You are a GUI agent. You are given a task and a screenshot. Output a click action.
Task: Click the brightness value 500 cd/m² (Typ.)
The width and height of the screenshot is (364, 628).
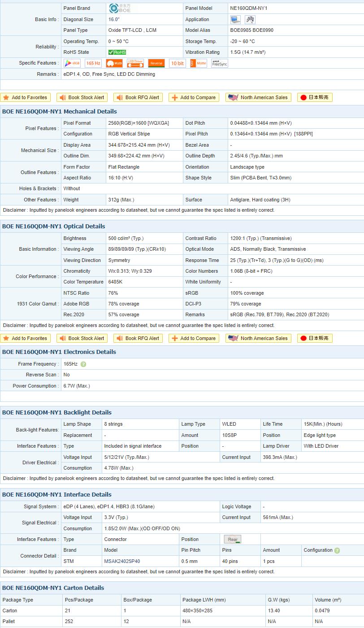126,238
